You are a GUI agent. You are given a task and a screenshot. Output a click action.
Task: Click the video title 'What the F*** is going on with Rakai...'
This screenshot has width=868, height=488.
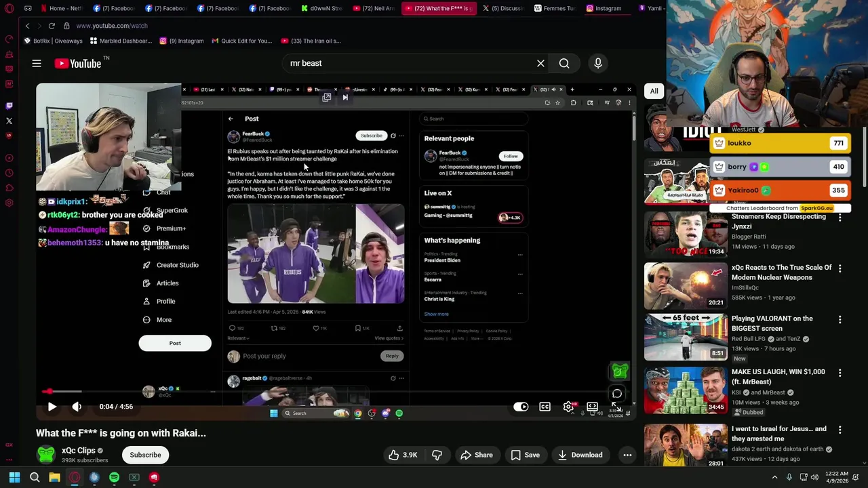click(x=121, y=433)
